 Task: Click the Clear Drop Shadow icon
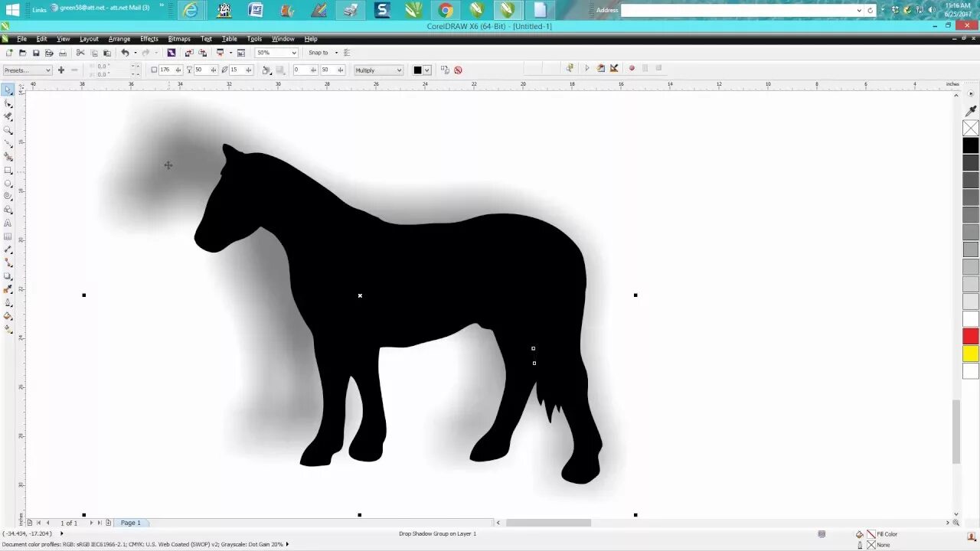(458, 70)
